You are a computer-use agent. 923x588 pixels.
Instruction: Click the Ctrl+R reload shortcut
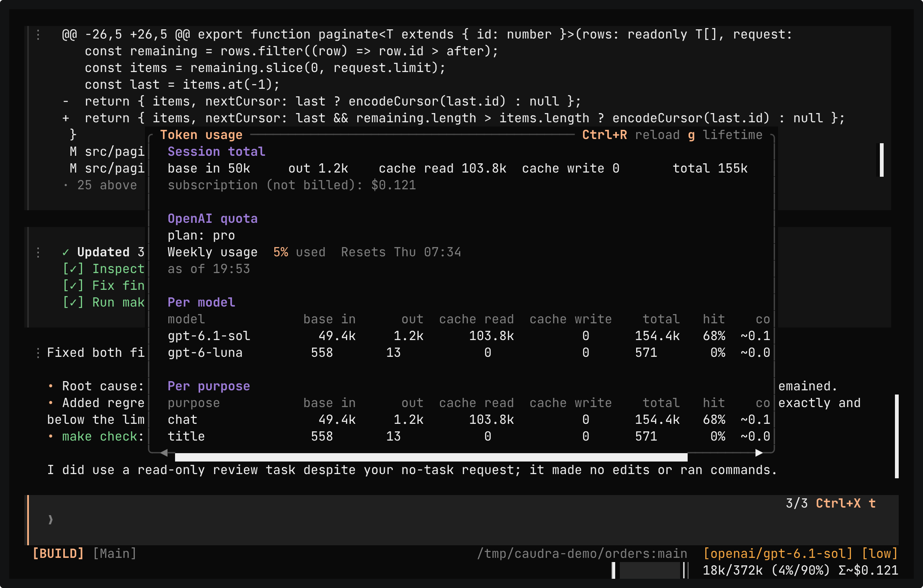tap(631, 135)
